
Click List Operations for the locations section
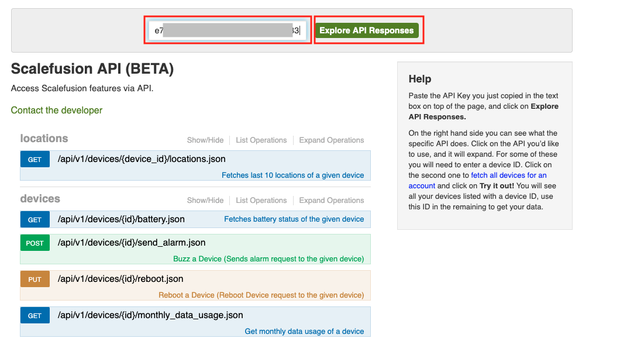[261, 140]
